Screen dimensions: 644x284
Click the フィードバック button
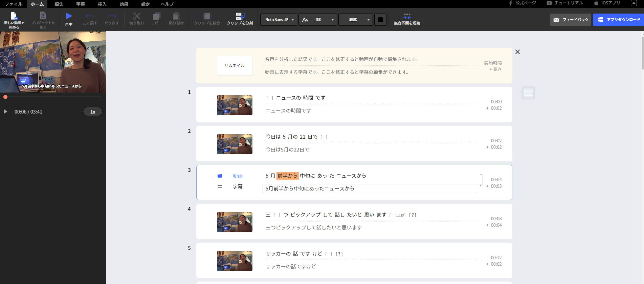pyautogui.click(x=571, y=20)
